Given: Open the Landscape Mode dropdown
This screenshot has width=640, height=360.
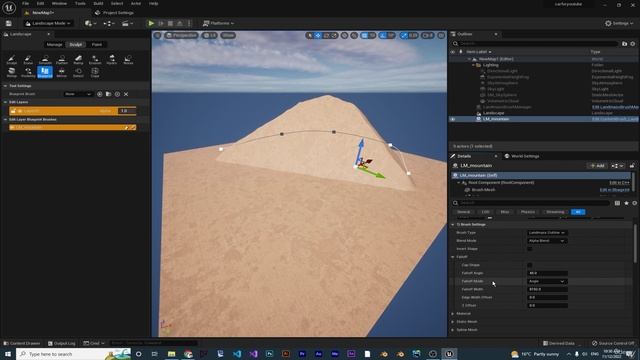Looking at the screenshot, I should (x=48, y=23).
